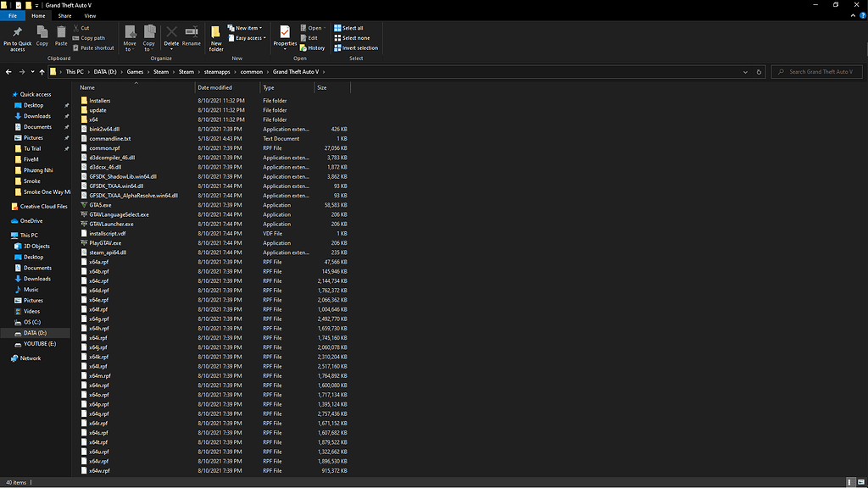Click Select all in the ribbon

pos(352,28)
